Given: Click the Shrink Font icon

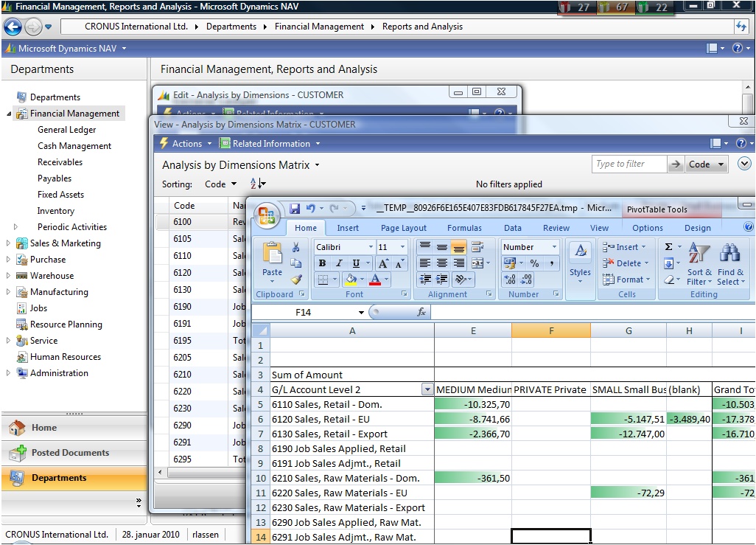Looking at the screenshot, I should click(399, 263).
